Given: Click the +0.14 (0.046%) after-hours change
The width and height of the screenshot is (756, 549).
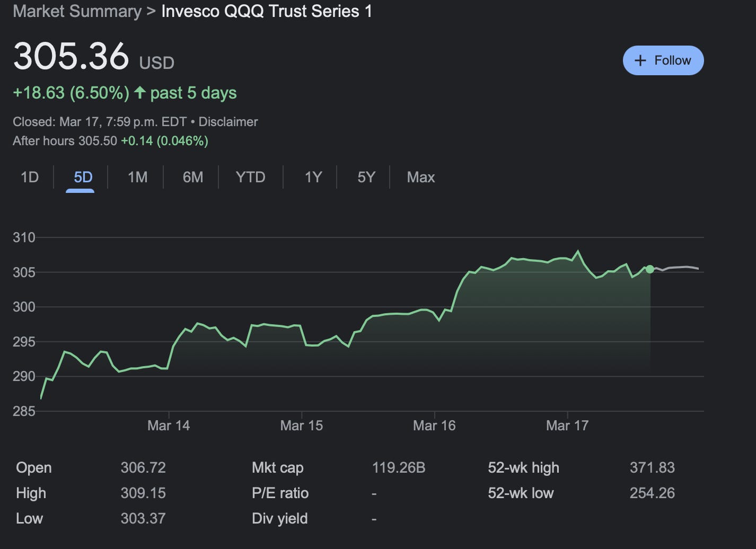Looking at the screenshot, I should (x=164, y=141).
